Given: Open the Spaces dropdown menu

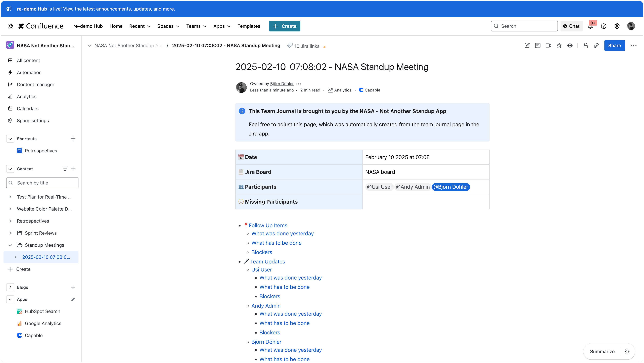Looking at the screenshot, I should [x=168, y=26].
